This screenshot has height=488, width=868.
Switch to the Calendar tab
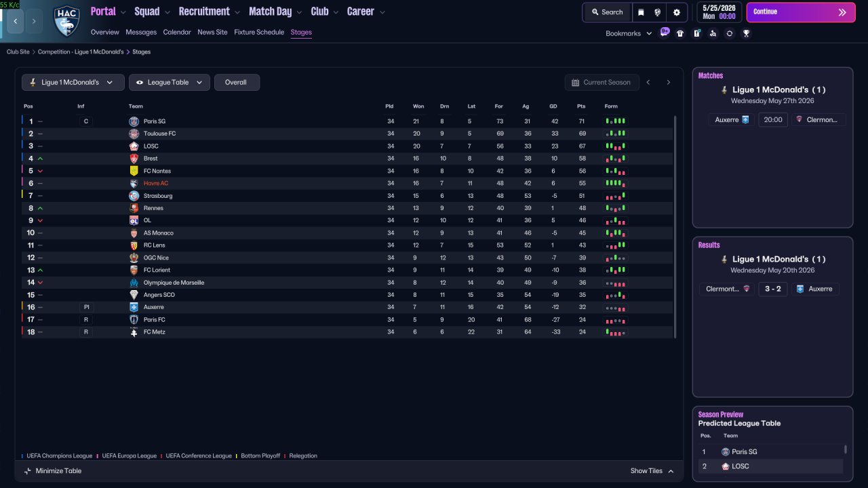(177, 32)
